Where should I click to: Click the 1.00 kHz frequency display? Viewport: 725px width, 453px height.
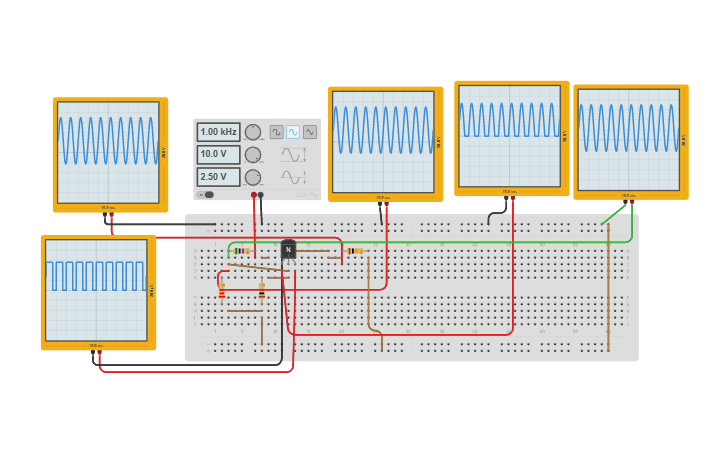point(218,132)
